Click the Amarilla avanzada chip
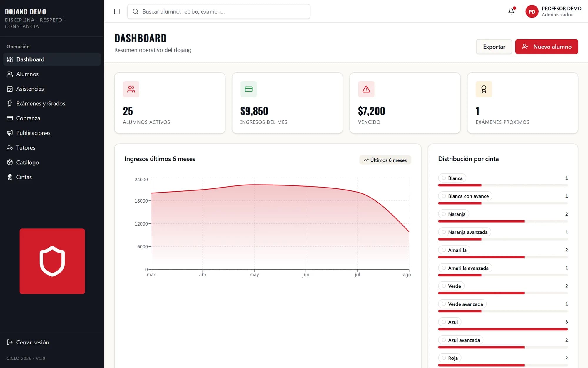The width and height of the screenshot is (588, 368). pyautogui.click(x=465, y=268)
